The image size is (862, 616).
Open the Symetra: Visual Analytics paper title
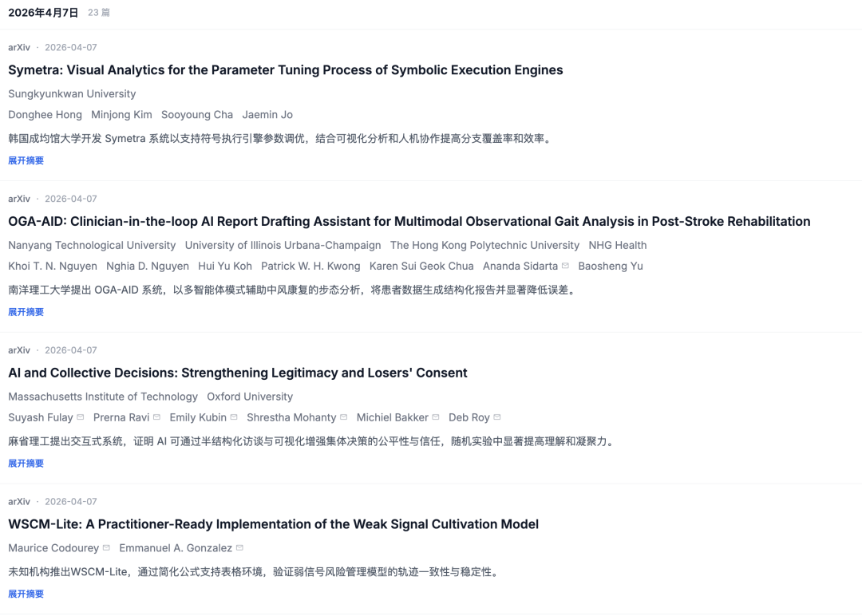285,70
